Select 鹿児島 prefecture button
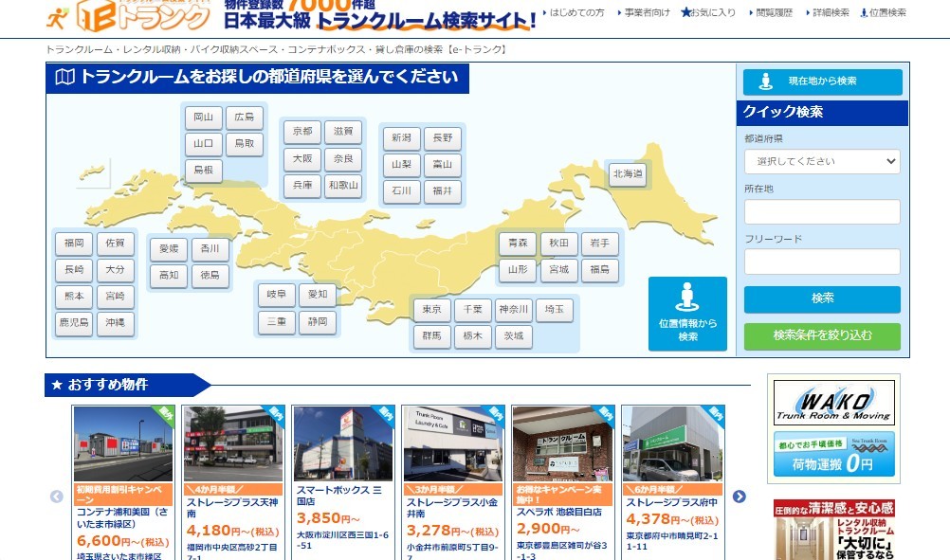The height and width of the screenshot is (560, 950). click(x=74, y=323)
